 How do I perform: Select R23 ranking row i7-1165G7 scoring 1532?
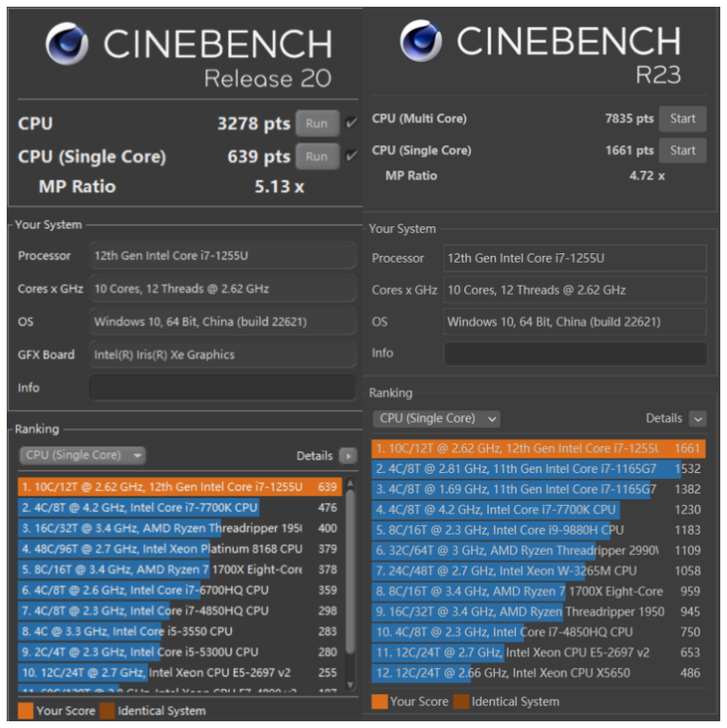tap(539, 469)
